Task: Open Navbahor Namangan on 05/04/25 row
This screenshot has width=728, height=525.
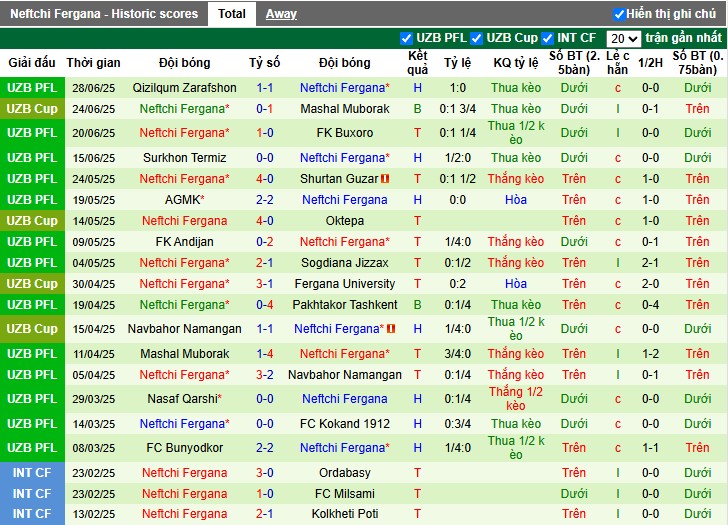Action: point(344,375)
